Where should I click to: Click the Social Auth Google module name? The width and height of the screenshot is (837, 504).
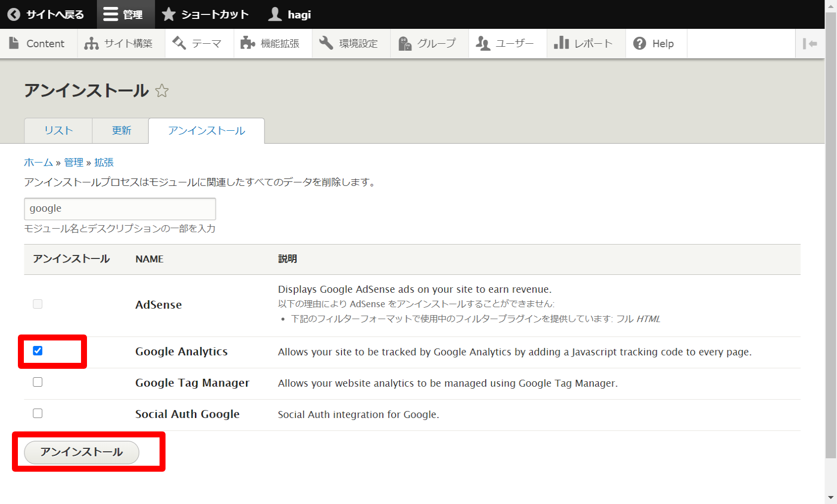point(187,415)
